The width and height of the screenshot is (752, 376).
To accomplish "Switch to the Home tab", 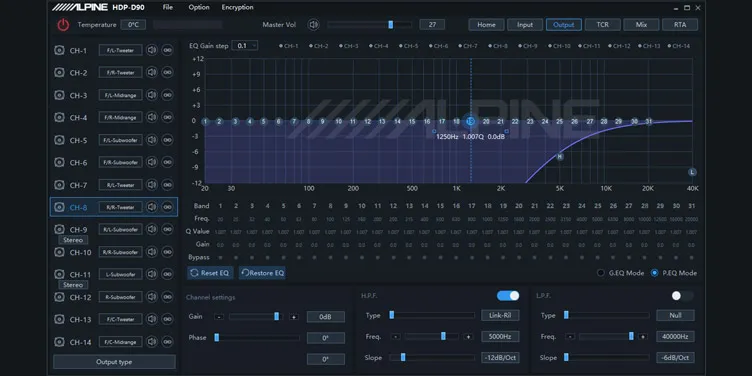I will point(486,25).
